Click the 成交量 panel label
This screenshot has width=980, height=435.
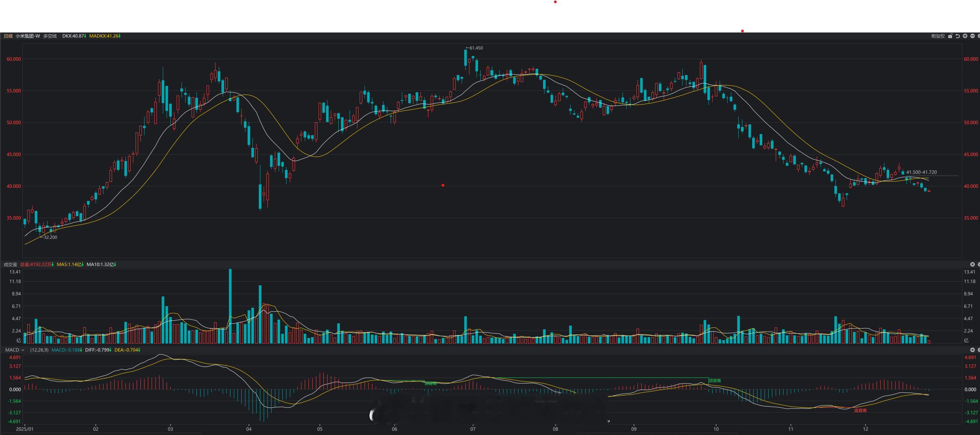10,264
